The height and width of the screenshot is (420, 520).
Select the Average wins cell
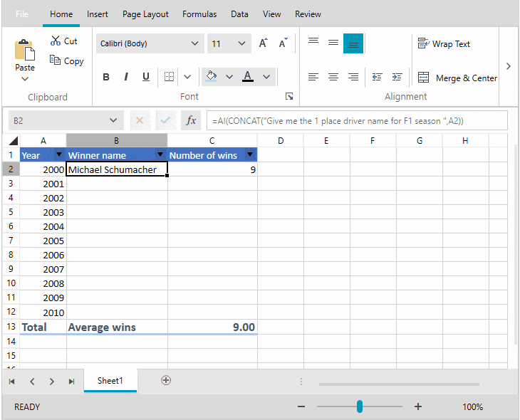click(117, 327)
